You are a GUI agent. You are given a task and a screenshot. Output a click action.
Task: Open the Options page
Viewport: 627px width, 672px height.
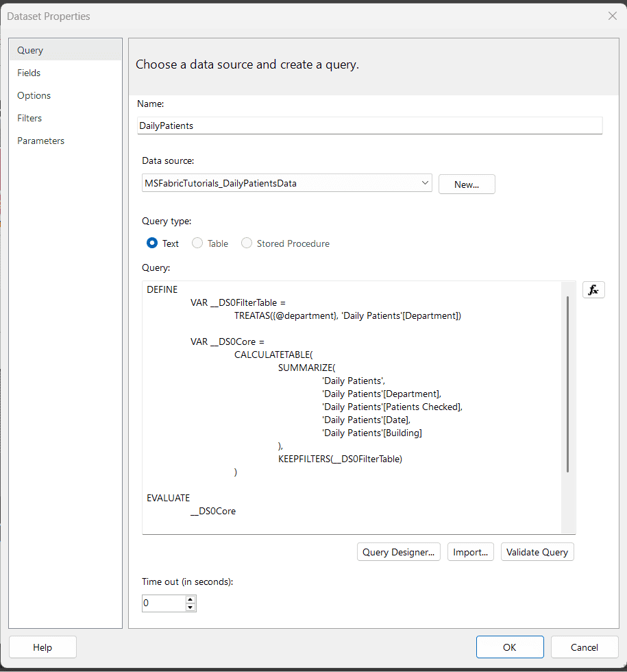tap(34, 95)
